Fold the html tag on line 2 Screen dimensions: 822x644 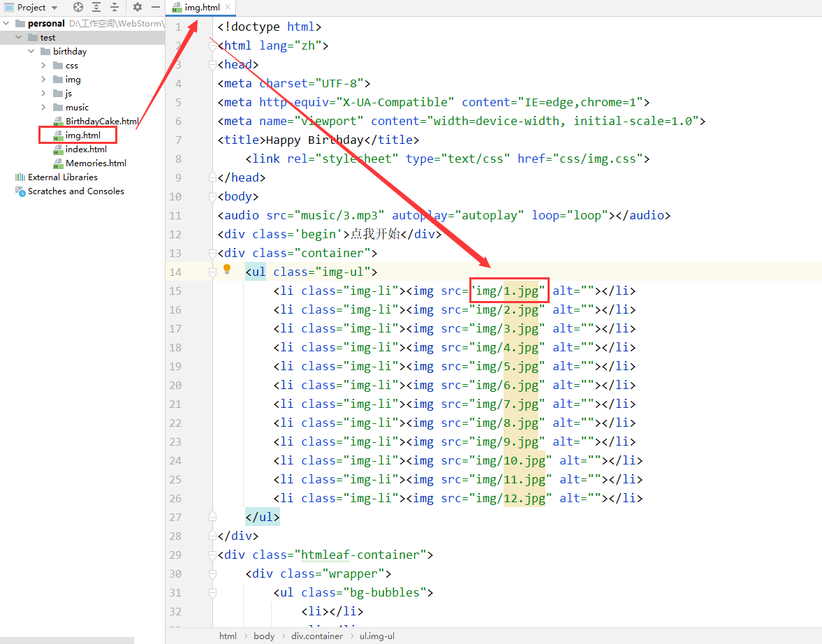(x=212, y=45)
